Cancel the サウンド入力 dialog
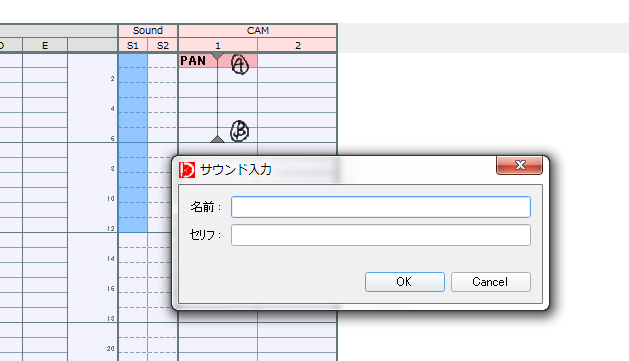Viewport: 629px width, 361px height. (x=491, y=282)
